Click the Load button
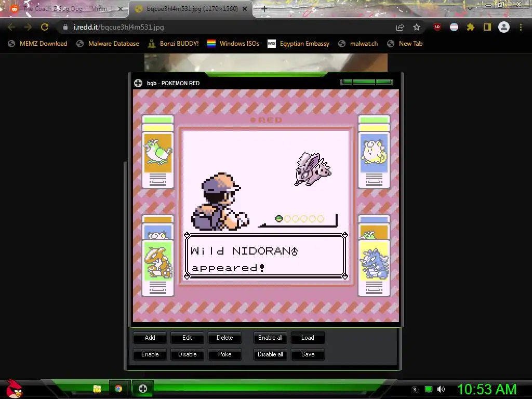 pos(308,338)
